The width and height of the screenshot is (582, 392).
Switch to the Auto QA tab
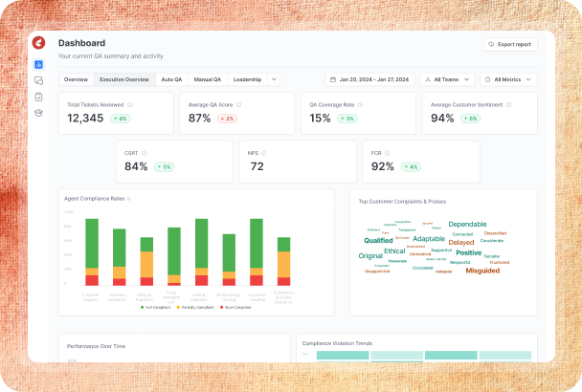171,79
